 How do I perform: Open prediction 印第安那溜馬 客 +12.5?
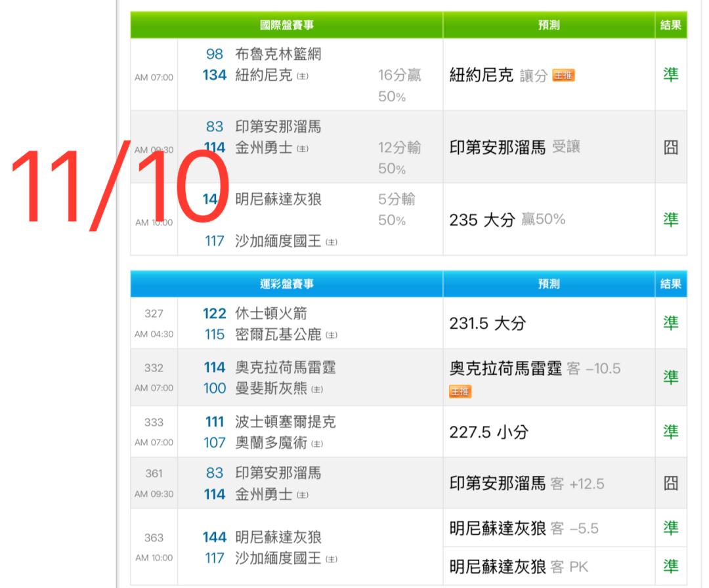click(x=526, y=484)
